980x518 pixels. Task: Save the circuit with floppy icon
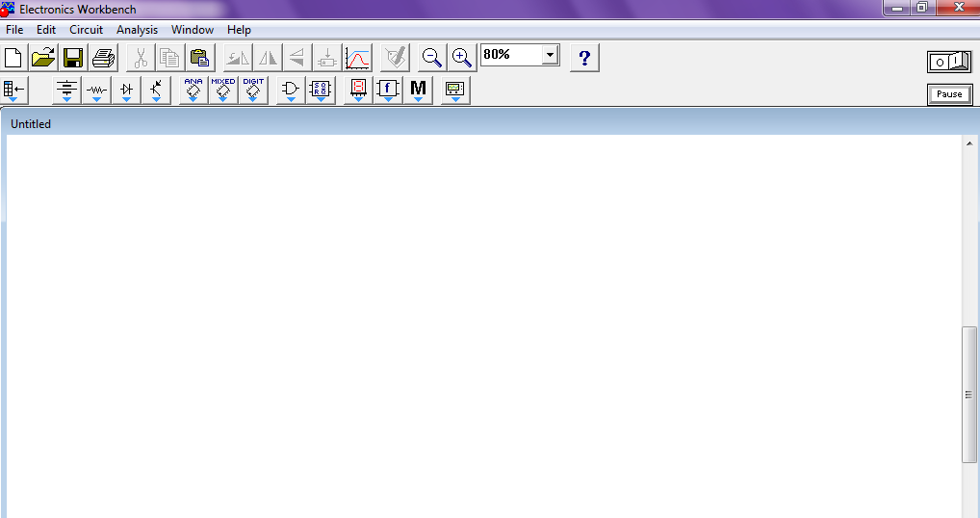(x=73, y=58)
